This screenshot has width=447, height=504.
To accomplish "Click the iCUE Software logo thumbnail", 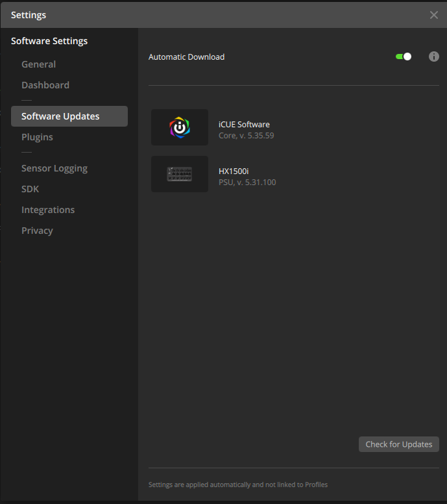I will coord(180,127).
